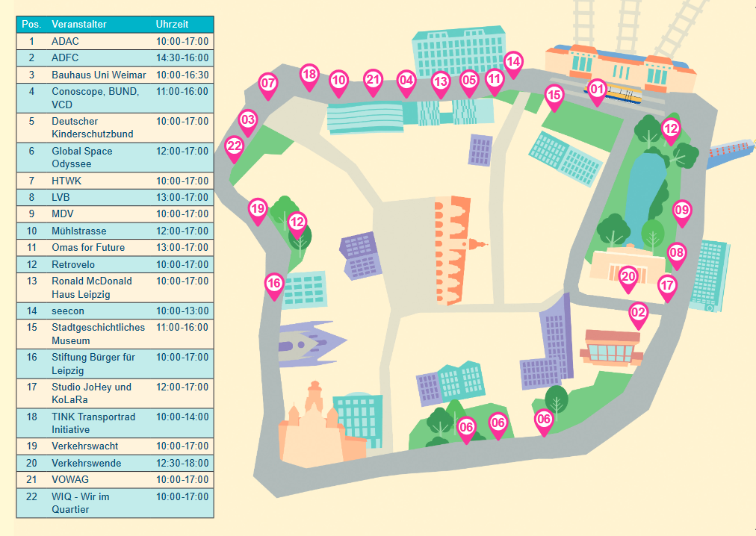Click the 12 marker beside the park pond

[672, 128]
